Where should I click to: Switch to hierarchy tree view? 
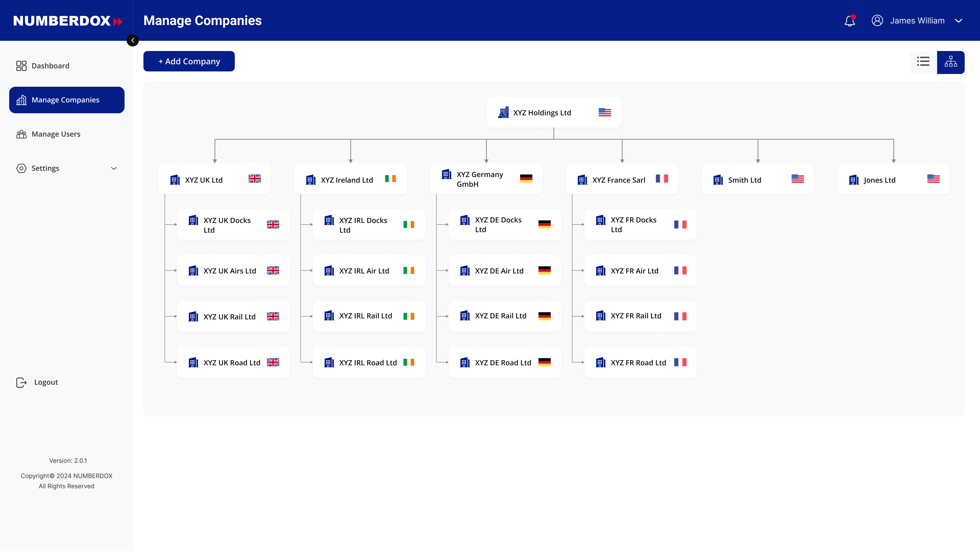point(951,62)
